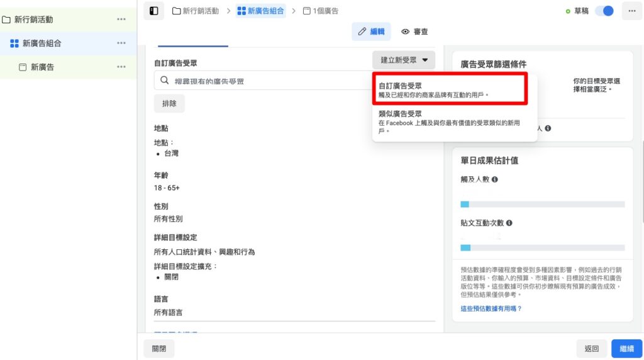Screen dimensions: 644x360
Task: Open the top-right more options menu
Action: pos(632,11)
